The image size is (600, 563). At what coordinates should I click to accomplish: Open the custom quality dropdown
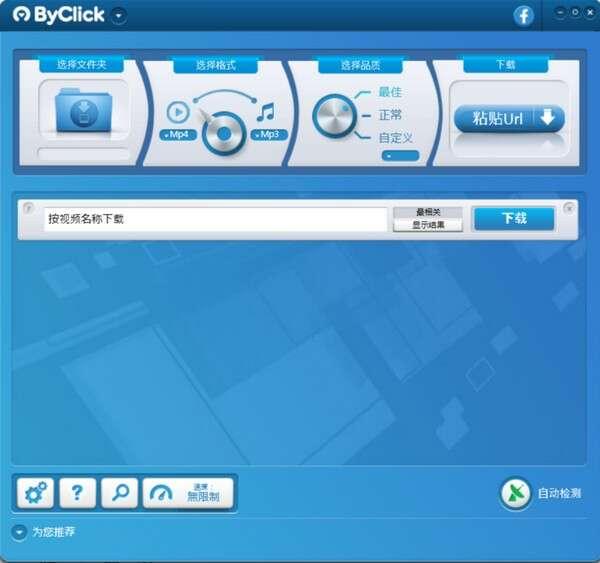400,156
